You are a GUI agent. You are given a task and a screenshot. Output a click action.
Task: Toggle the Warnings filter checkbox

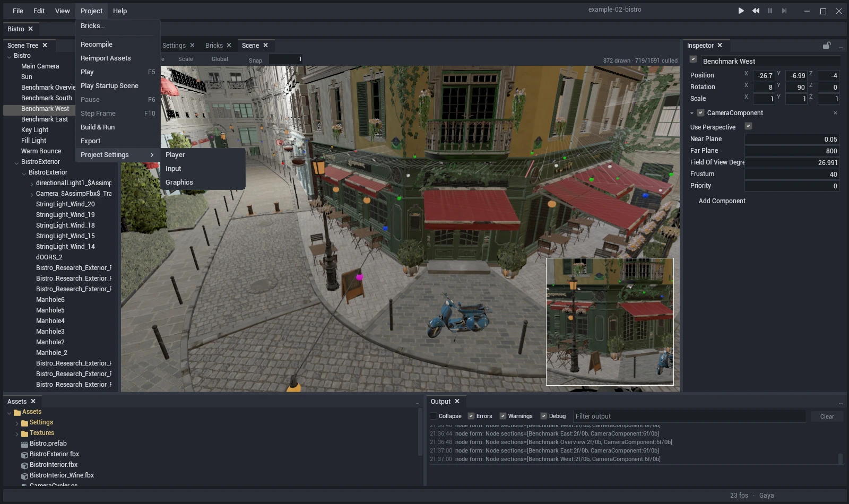click(x=503, y=416)
